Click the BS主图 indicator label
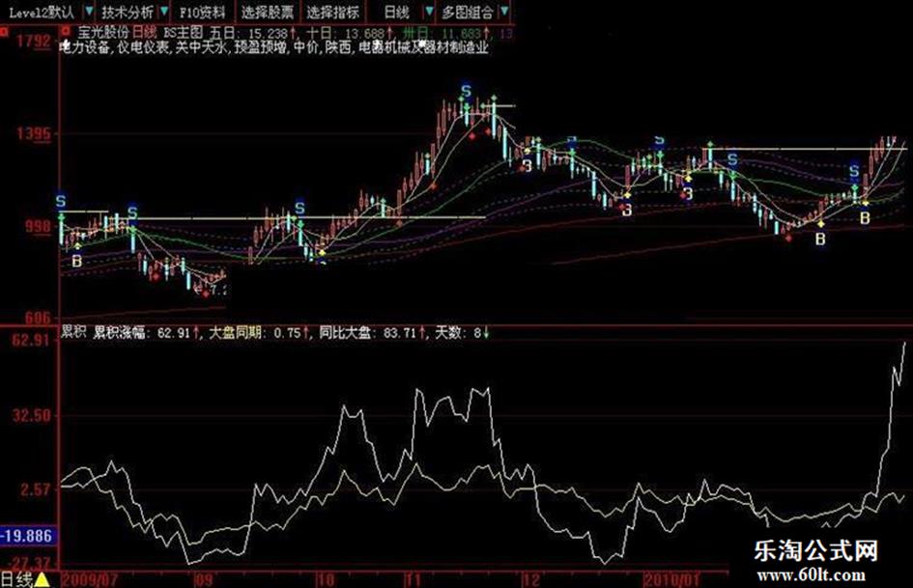The width and height of the screenshot is (913, 588). [183, 32]
